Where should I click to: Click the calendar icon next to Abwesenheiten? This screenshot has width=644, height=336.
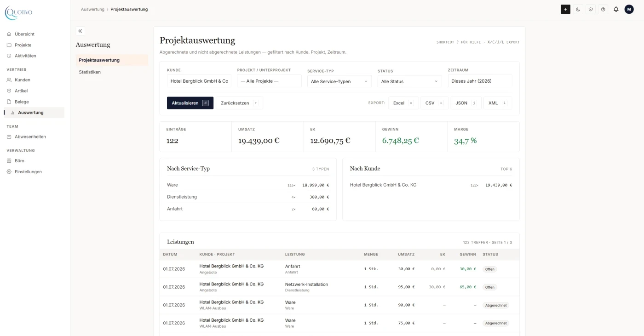(x=9, y=137)
